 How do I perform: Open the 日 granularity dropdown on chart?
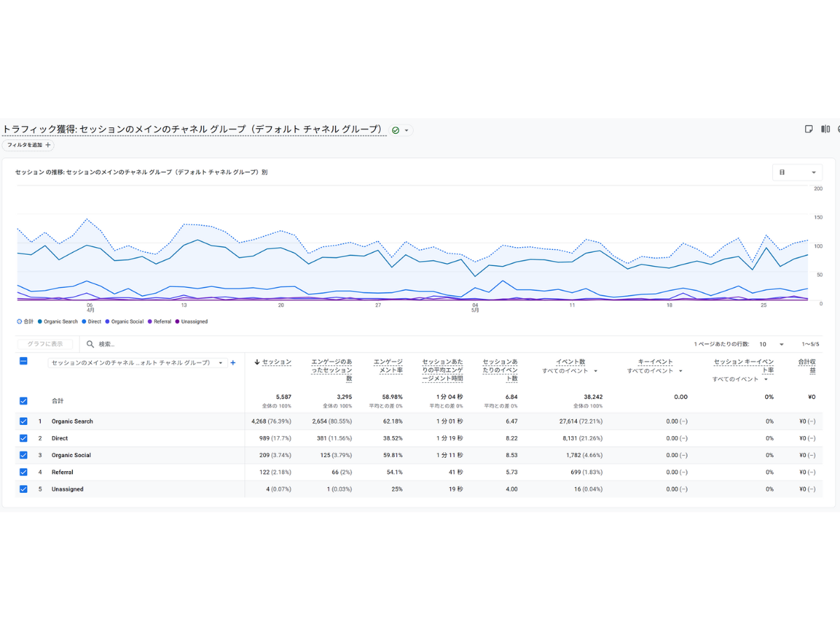(x=797, y=172)
